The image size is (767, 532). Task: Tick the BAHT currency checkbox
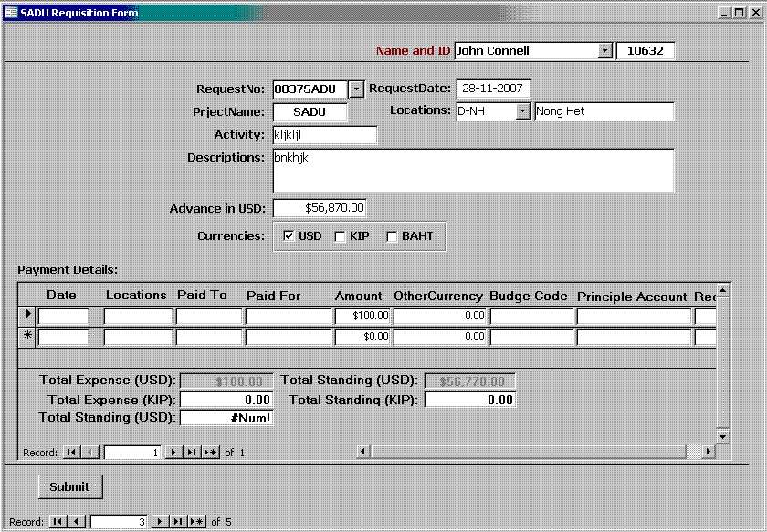coord(392,236)
